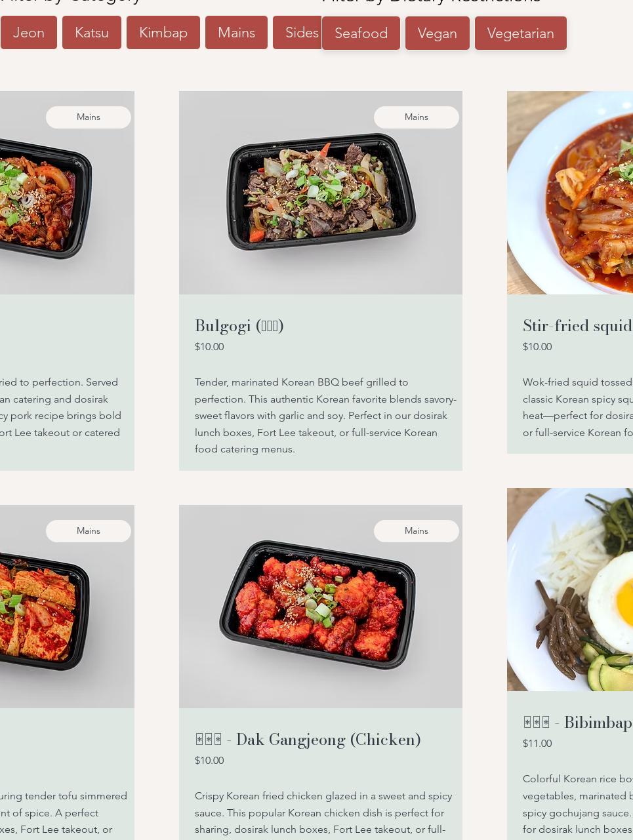Apply the Vegetarian dietary filter

click(x=521, y=33)
